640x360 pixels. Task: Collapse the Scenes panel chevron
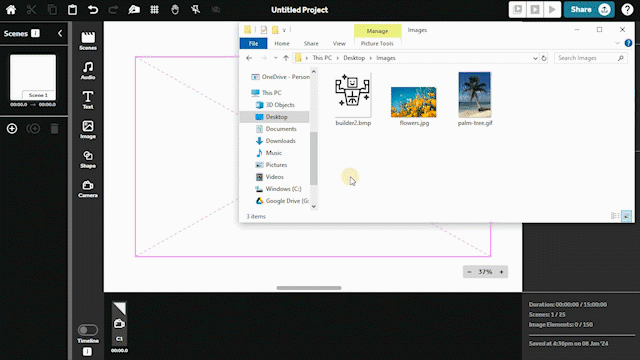coord(60,33)
